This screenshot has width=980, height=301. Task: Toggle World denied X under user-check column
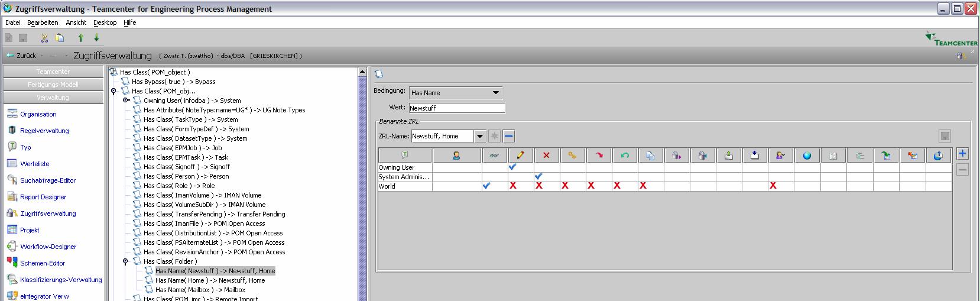[x=773, y=186]
